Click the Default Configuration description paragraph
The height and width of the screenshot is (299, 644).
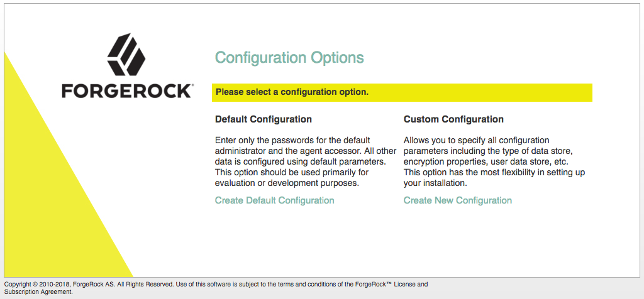click(306, 161)
